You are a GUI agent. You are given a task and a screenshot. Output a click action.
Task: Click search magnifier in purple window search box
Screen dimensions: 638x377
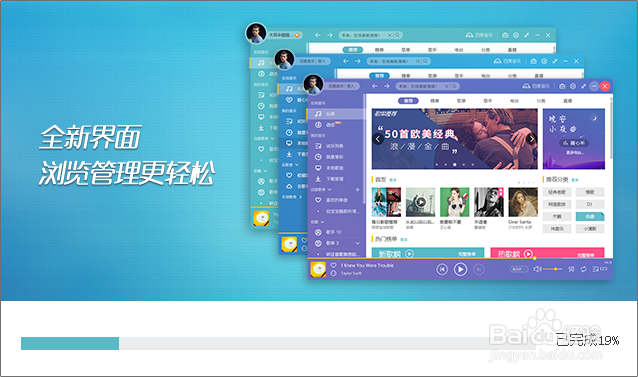coord(454,86)
